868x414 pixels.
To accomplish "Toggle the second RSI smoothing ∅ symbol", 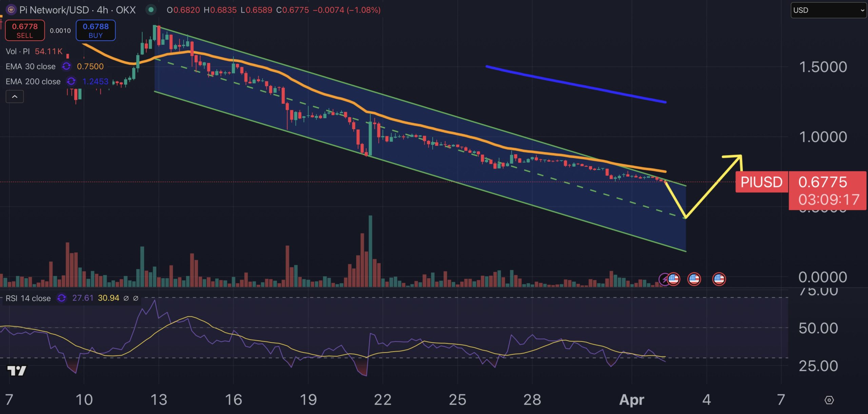I will (136, 298).
